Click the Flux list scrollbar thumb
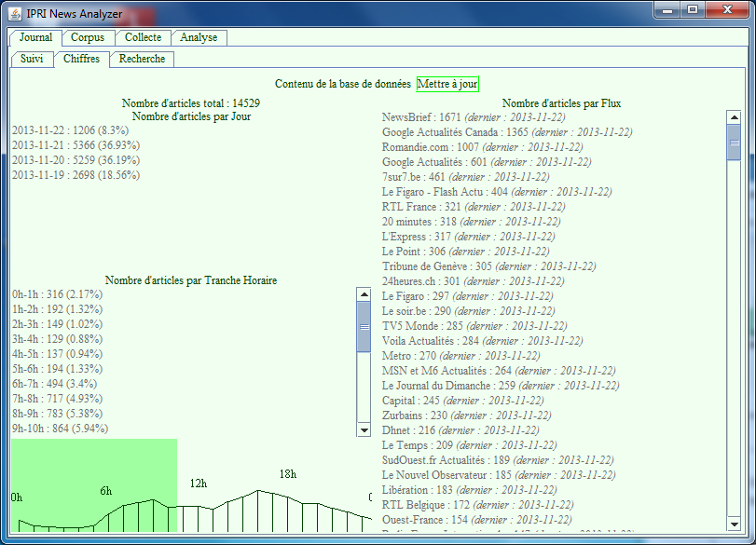This screenshot has width=756, height=545. pos(734,143)
